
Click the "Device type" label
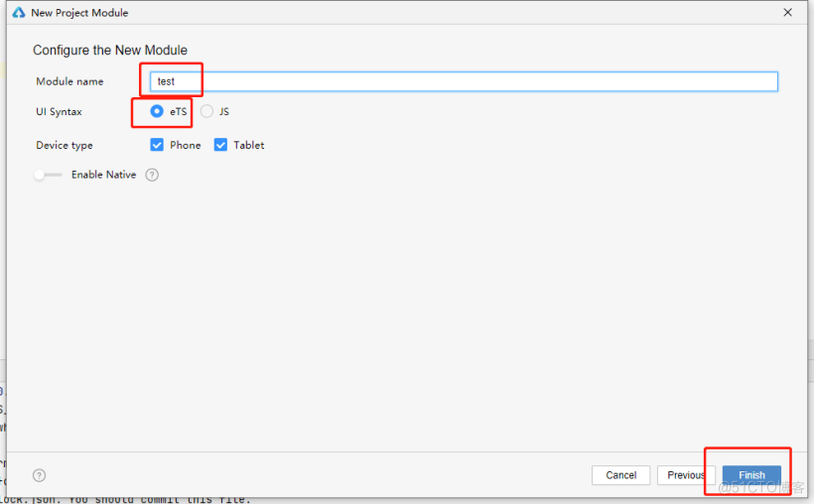(x=65, y=145)
